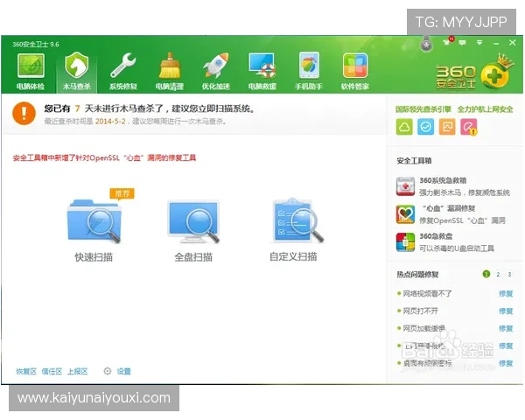Click 修复 for 网页加载缓慢
The image size is (525, 420).
[x=506, y=329]
